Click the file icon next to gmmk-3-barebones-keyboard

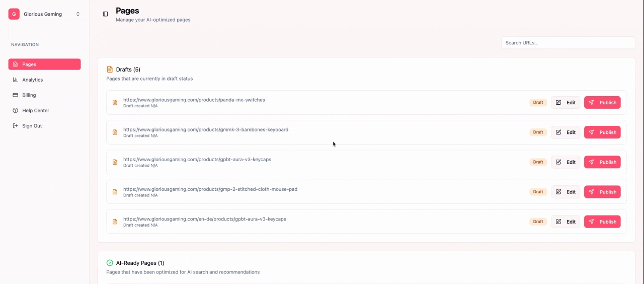pos(115,132)
